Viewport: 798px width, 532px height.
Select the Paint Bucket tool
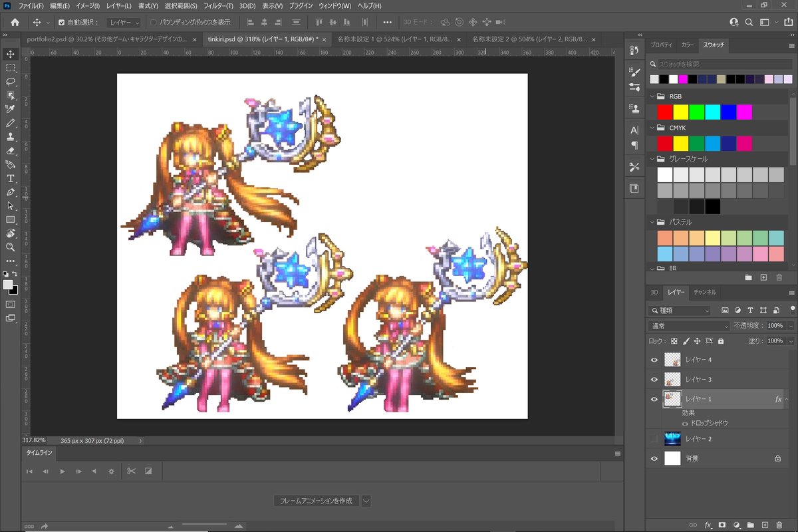[11, 164]
